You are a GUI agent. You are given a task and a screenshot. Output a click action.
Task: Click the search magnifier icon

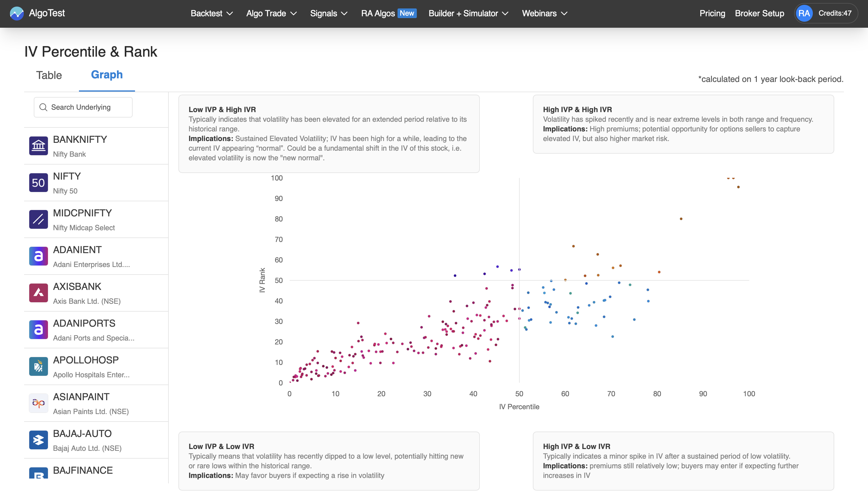tap(43, 107)
